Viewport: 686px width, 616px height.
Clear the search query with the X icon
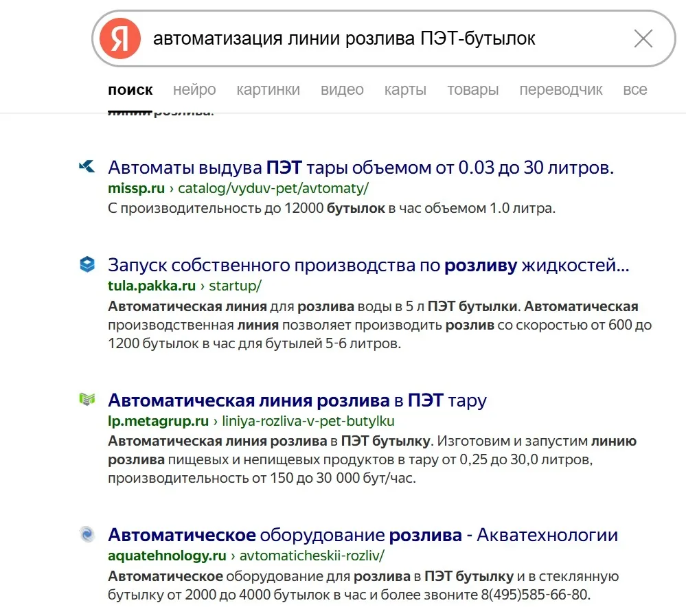643,38
